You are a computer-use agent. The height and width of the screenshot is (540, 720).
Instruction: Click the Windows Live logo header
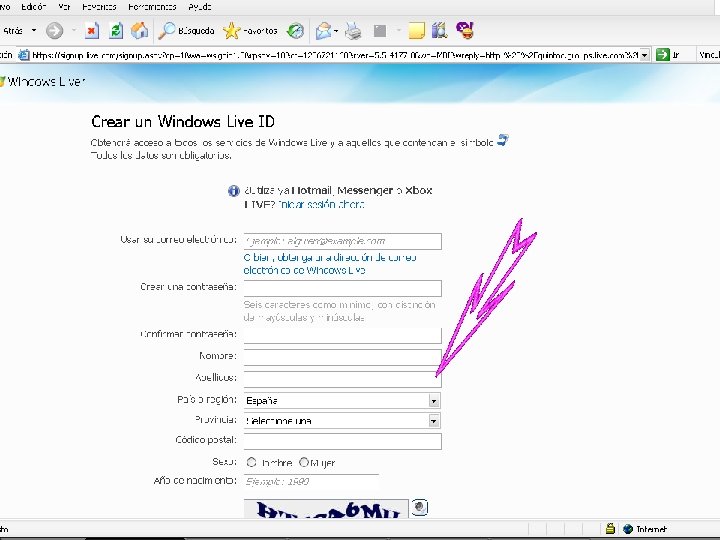[x=43, y=82]
